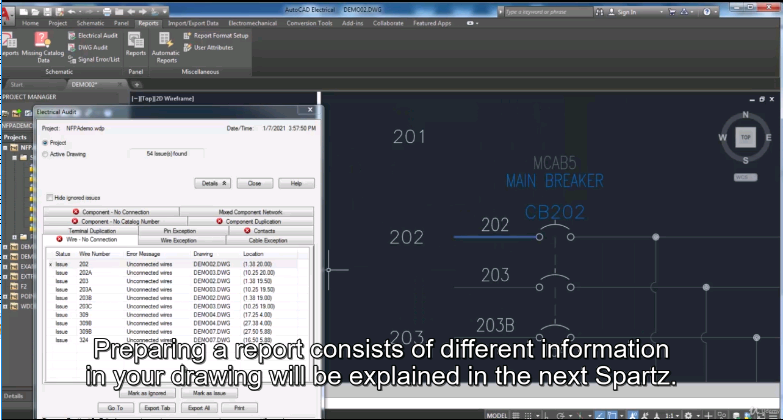Click the New drawing quick-access icon
This screenshot has width=783, height=420.
pos(23,11)
